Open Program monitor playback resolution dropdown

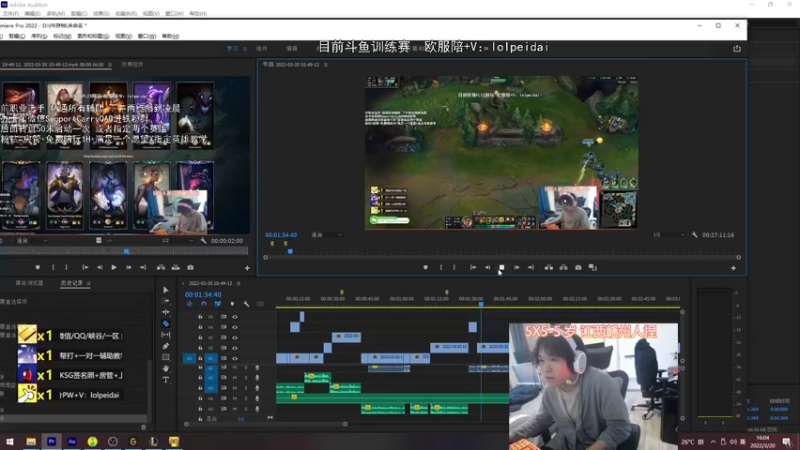click(x=668, y=235)
